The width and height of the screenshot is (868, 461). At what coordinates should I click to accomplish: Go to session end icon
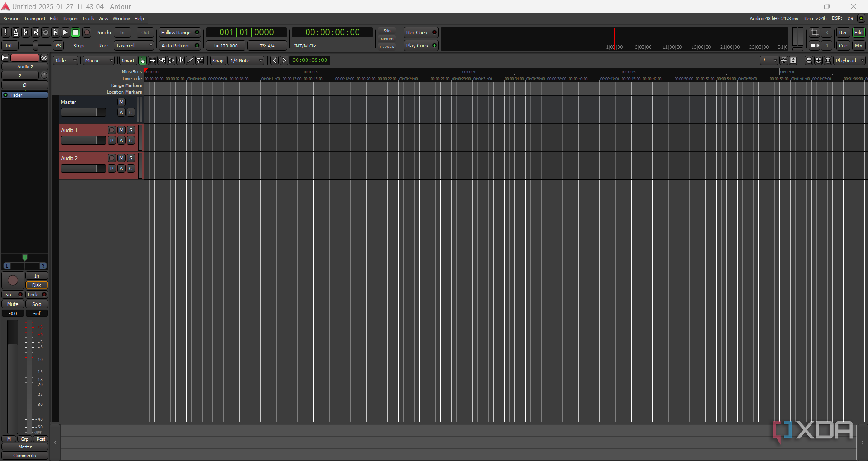[35, 33]
